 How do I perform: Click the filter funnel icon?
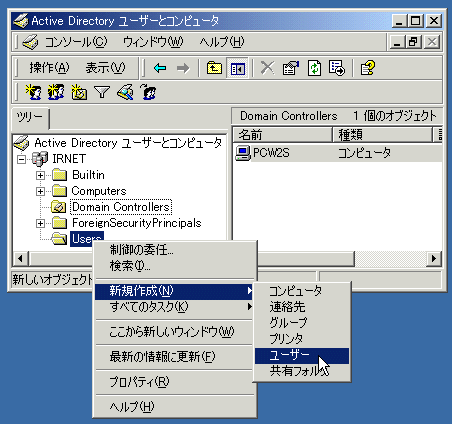[102, 92]
